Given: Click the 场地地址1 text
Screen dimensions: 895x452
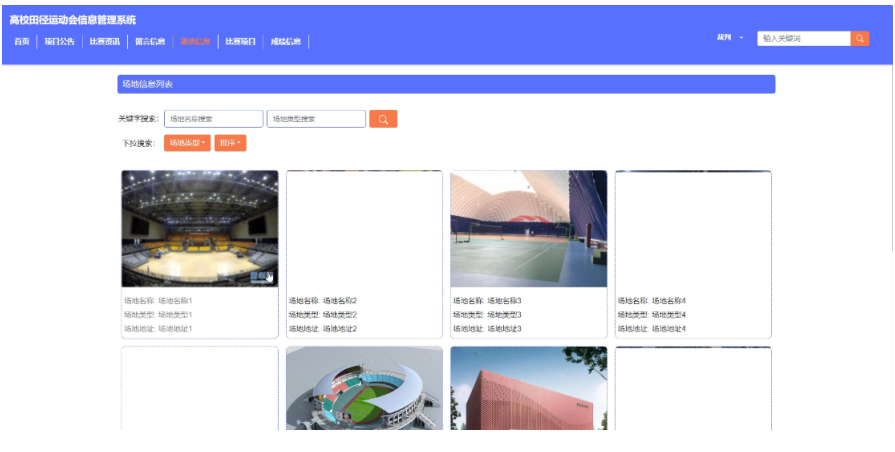Looking at the screenshot, I should click(175, 329).
